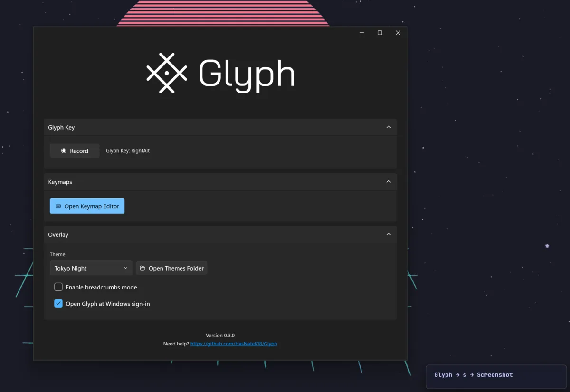
Task: Click the Glyph title wordmark
Action: (x=247, y=76)
